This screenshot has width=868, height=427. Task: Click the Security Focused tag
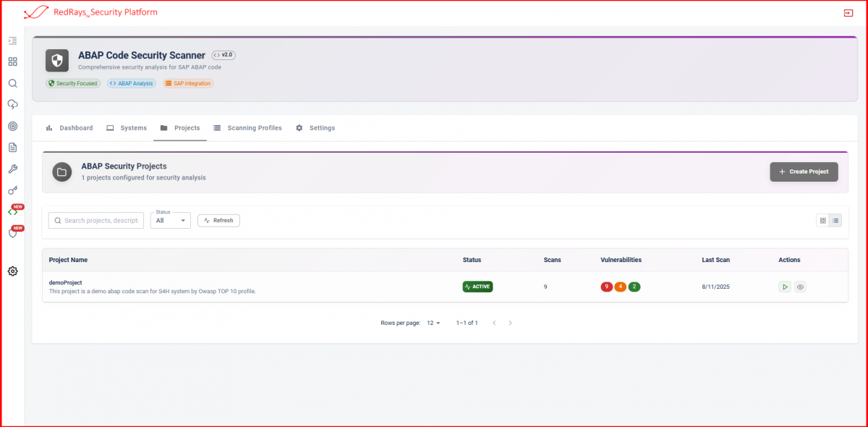(x=73, y=83)
